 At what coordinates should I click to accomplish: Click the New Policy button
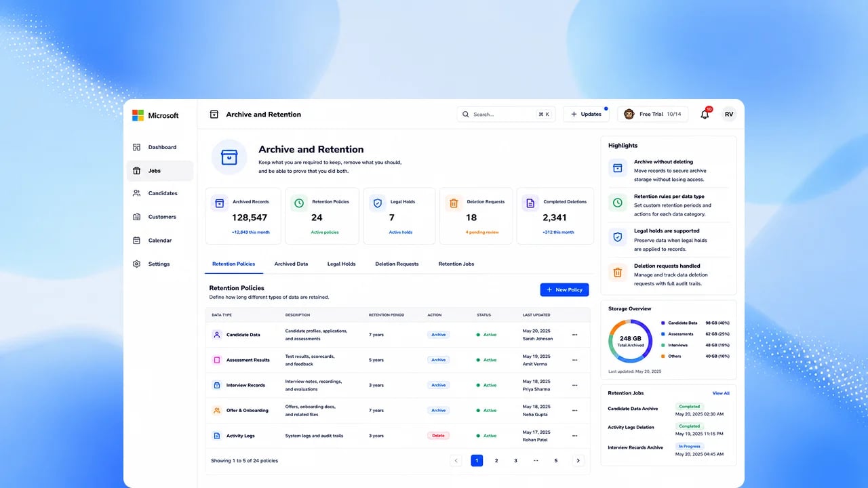click(564, 289)
